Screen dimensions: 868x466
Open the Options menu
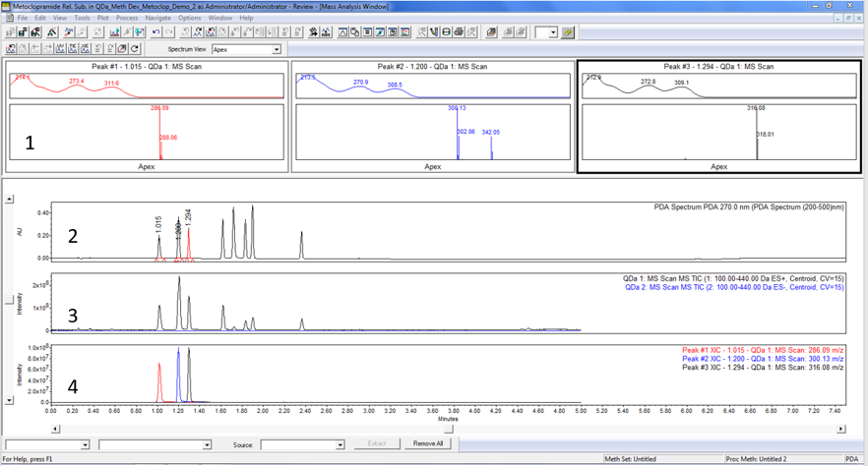click(x=189, y=18)
